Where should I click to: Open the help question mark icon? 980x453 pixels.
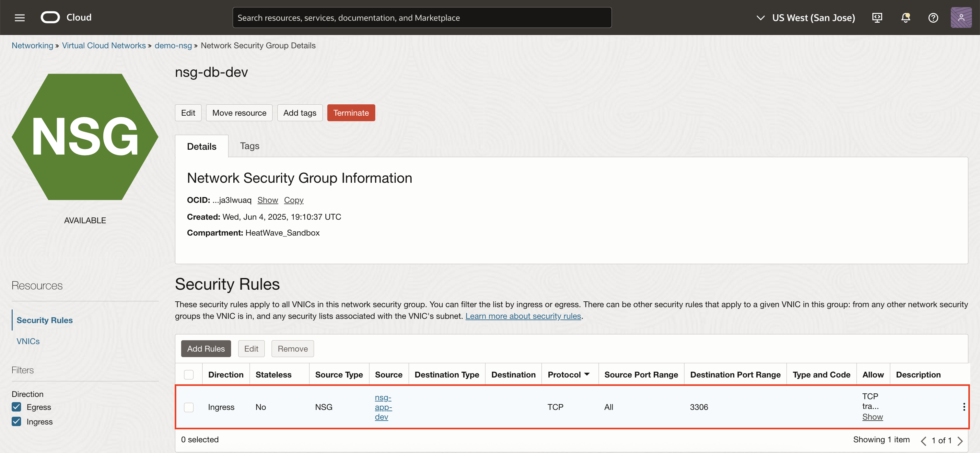pyautogui.click(x=933, y=17)
